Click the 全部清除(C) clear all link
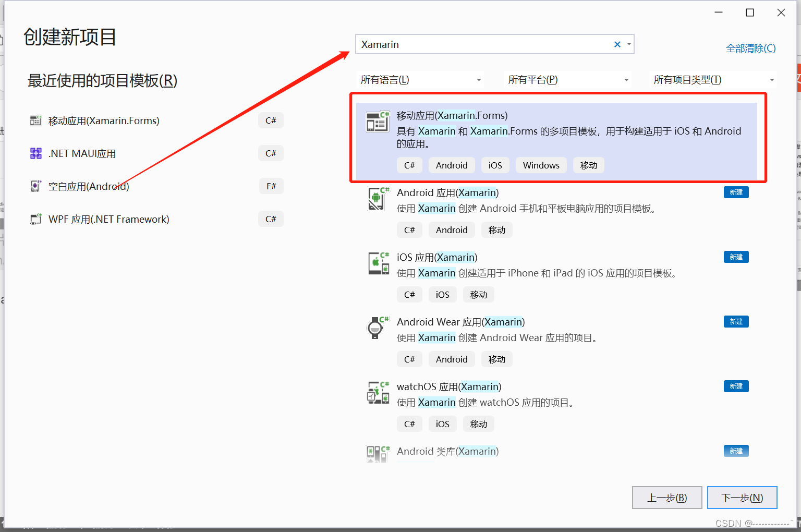The width and height of the screenshot is (801, 532). 750,49
